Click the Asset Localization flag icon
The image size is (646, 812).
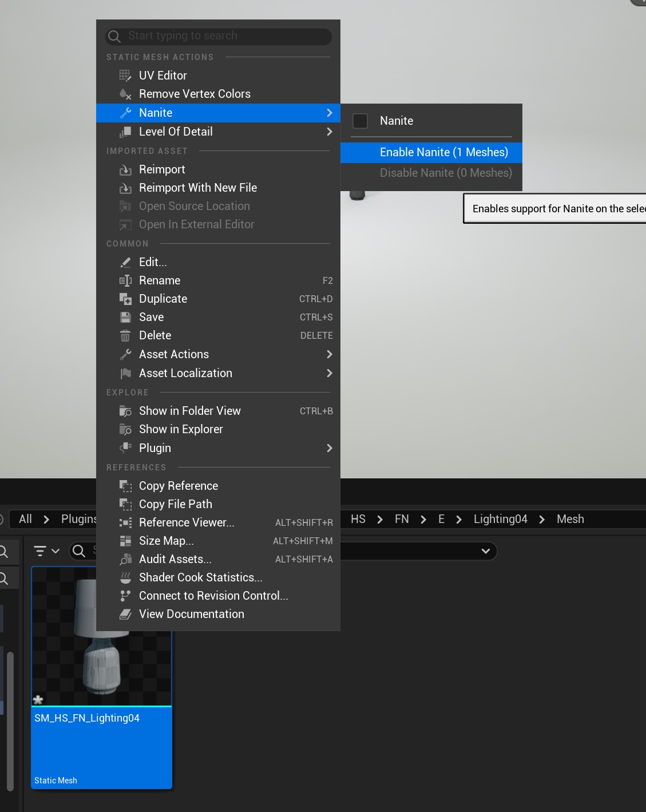(x=125, y=373)
